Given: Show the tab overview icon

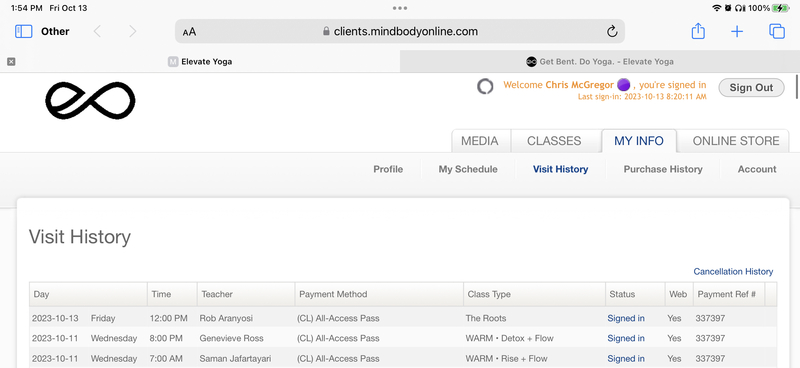Looking at the screenshot, I should 777,32.
